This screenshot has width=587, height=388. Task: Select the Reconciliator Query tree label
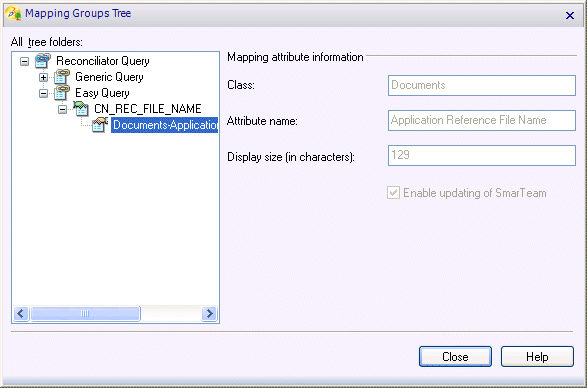click(103, 61)
